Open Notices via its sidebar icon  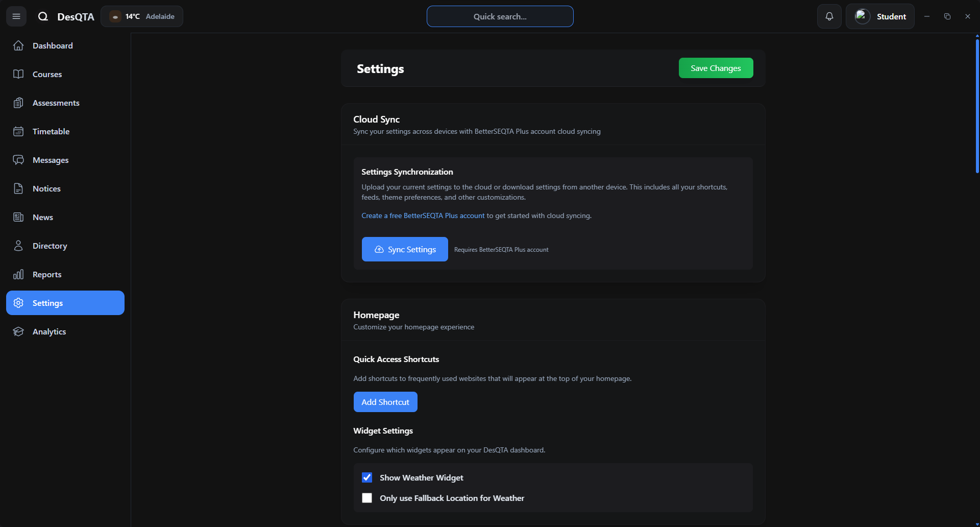[x=18, y=188]
